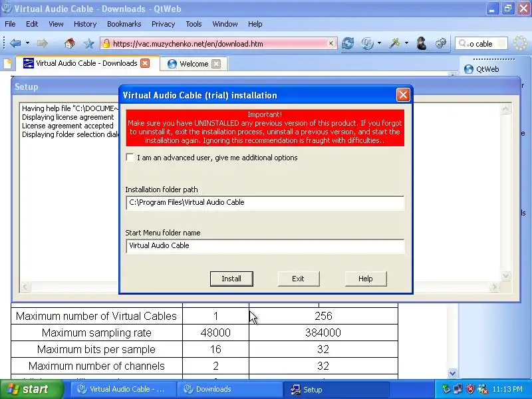Screen dimensions: 532x399
Task: Open the Back history dropdown arrow
Action: tap(27, 43)
